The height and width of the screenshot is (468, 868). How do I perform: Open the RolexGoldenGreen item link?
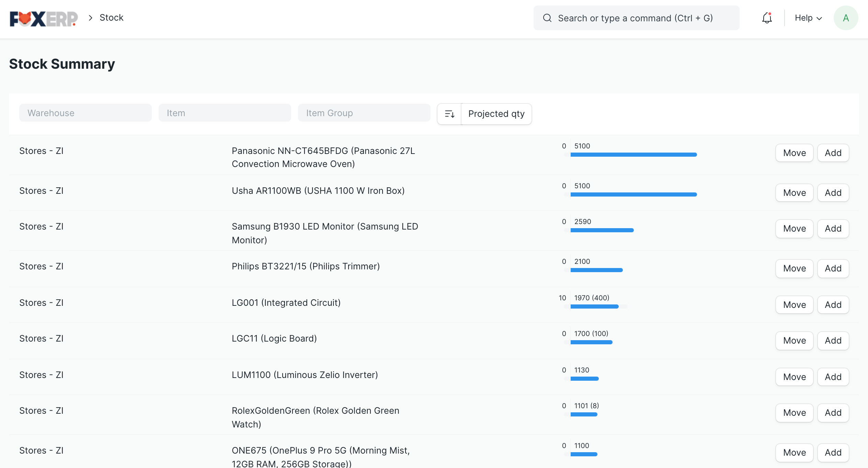coord(315,417)
